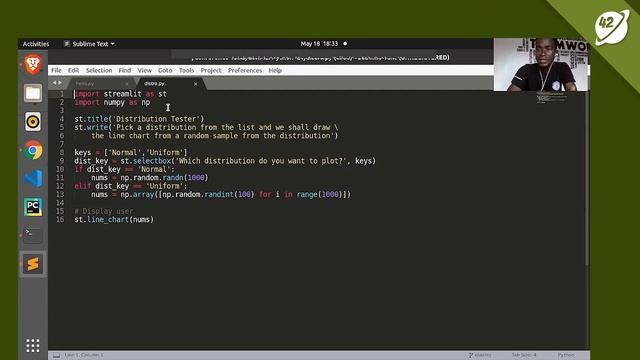Go to next tab with right arrow
The height and width of the screenshot is (360, 640).
point(60,83)
